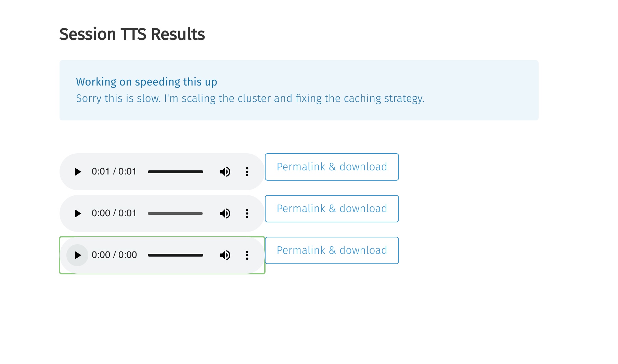Seek within the third audio progress bar
This screenshot has width=618, height=364.
pos(175,255)
